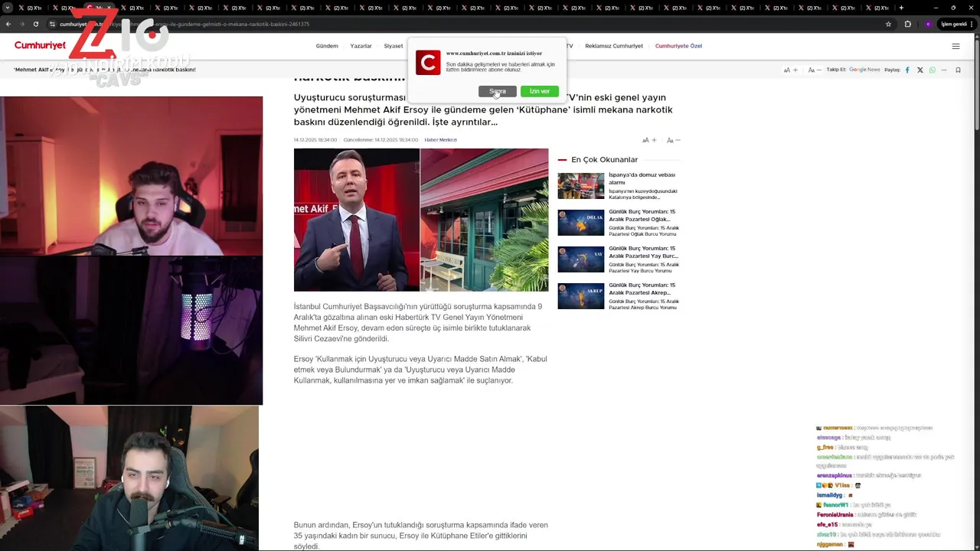980x551 pixels.
Task: Open the Haber Merkezi author link
Action: click(440, 140)
